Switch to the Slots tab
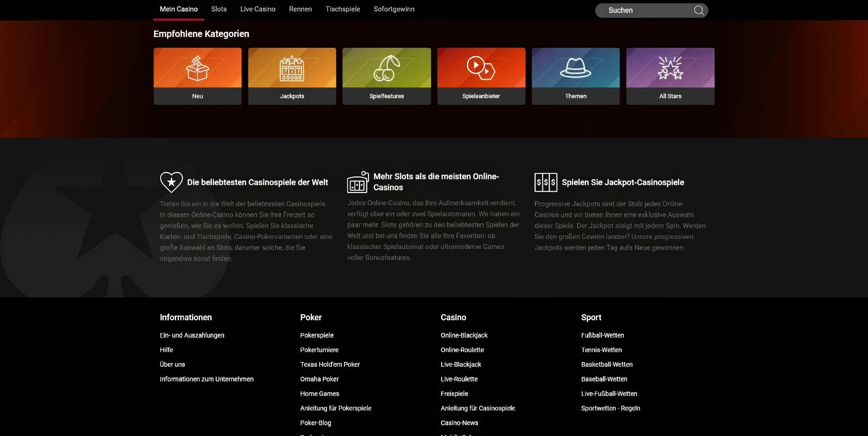The image size is (868, 436). click(219, 9)
